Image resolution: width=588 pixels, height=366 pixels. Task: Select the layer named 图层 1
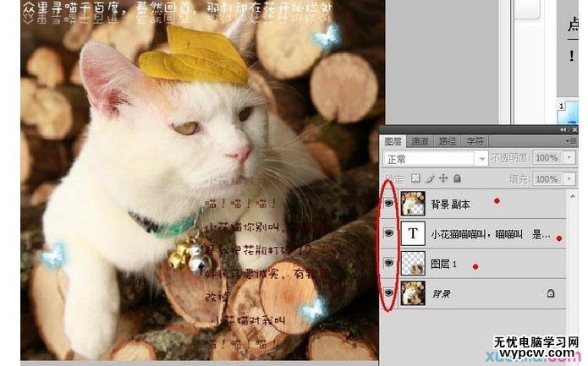point(443,264)
